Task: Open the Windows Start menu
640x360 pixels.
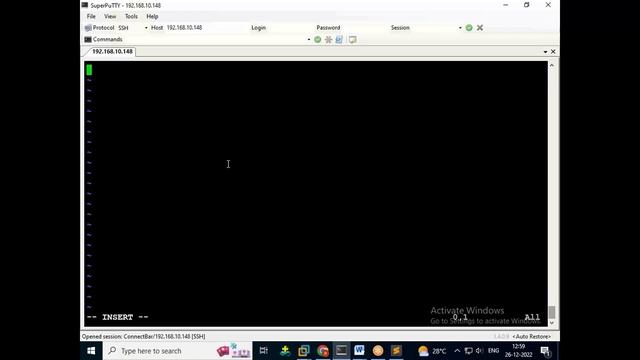Action: pyautogui.click(x=91, y=351)
